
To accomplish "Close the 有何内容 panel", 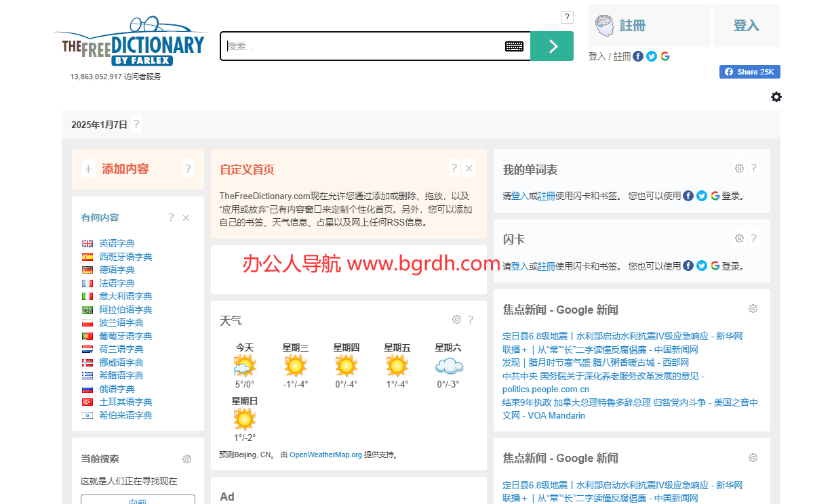I will click(x=186, y=217).
